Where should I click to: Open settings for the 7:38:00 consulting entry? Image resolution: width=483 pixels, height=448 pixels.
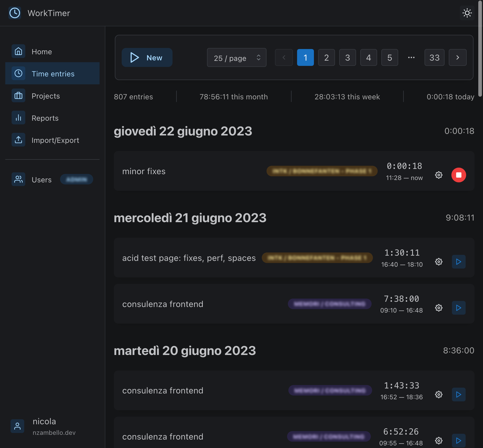[x=439, y=308]
